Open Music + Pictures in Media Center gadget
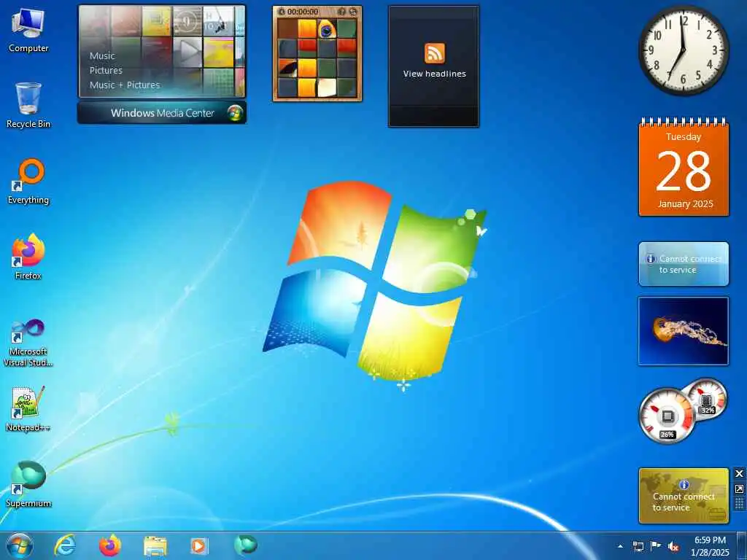747x560 pixels. pyautogui.click(x=125, y=85)
